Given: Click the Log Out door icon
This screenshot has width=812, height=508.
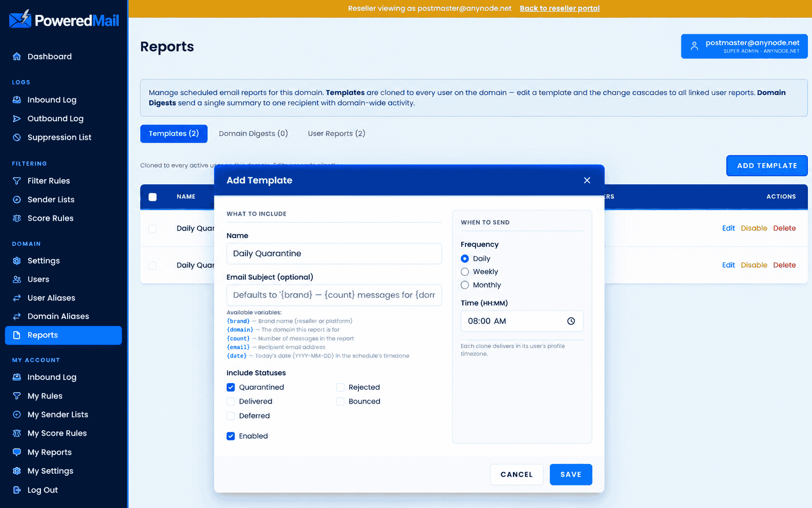Looking at the screenshot, I should click(17, 490).
